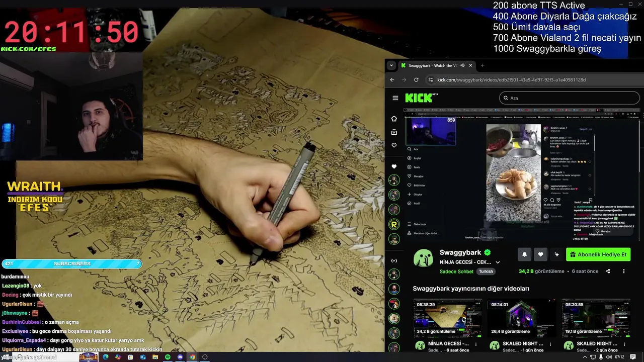The width and height of the screenshot is (644, 362).
Task: Open the browse icon below home in Kick sidebar
Action: 394,132
